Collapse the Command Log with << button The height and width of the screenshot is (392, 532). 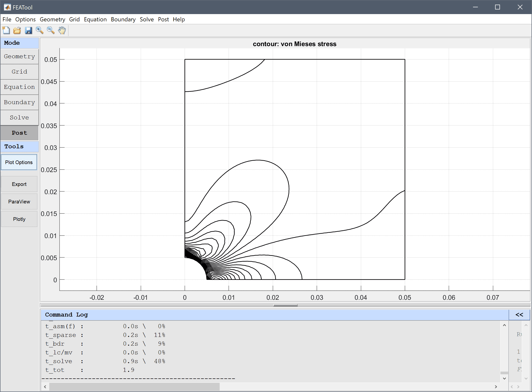tap(519, 315)
